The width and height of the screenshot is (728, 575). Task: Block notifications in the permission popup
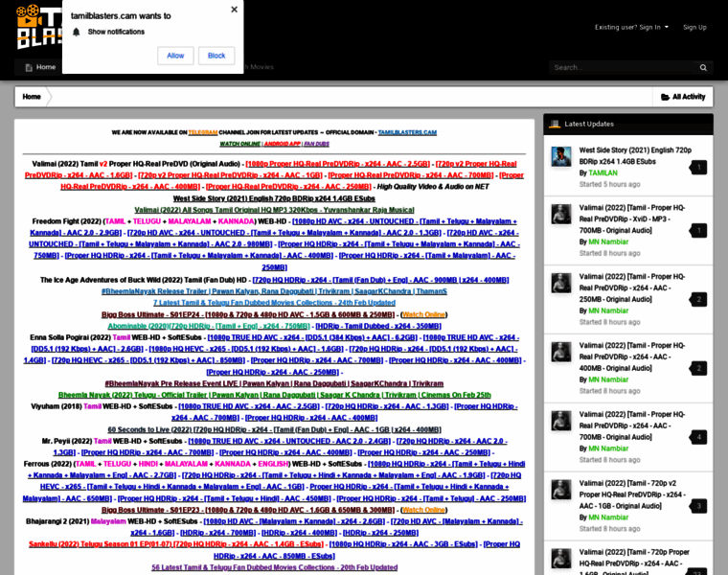pyautogui.click(x=216, y=56)
